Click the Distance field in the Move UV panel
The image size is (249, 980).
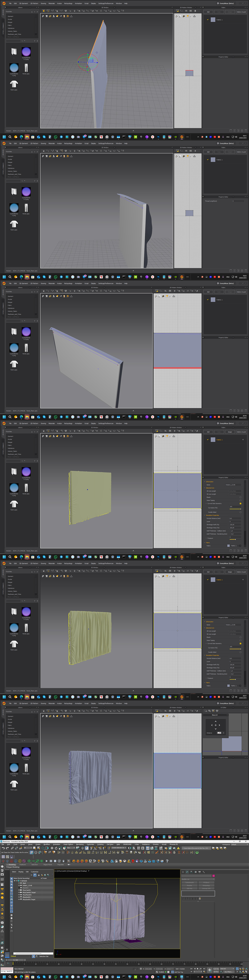(219, 733)
